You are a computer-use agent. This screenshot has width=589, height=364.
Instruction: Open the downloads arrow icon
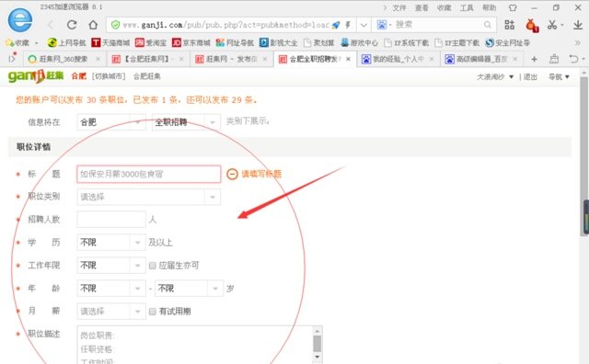pos(578,25)
